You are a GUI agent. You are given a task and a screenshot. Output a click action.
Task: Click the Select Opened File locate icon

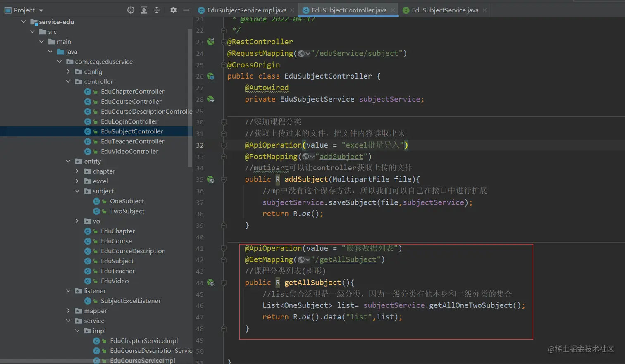pos(131,10)
